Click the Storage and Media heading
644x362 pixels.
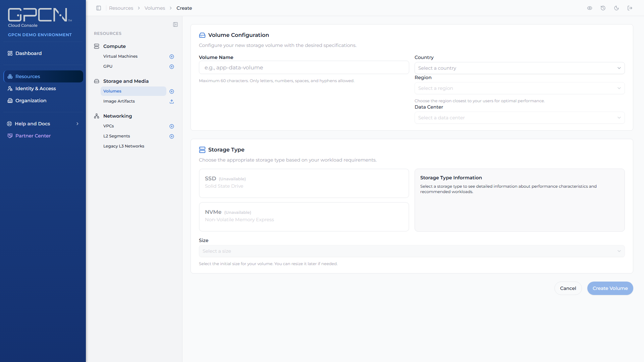(x=126, y=81)
